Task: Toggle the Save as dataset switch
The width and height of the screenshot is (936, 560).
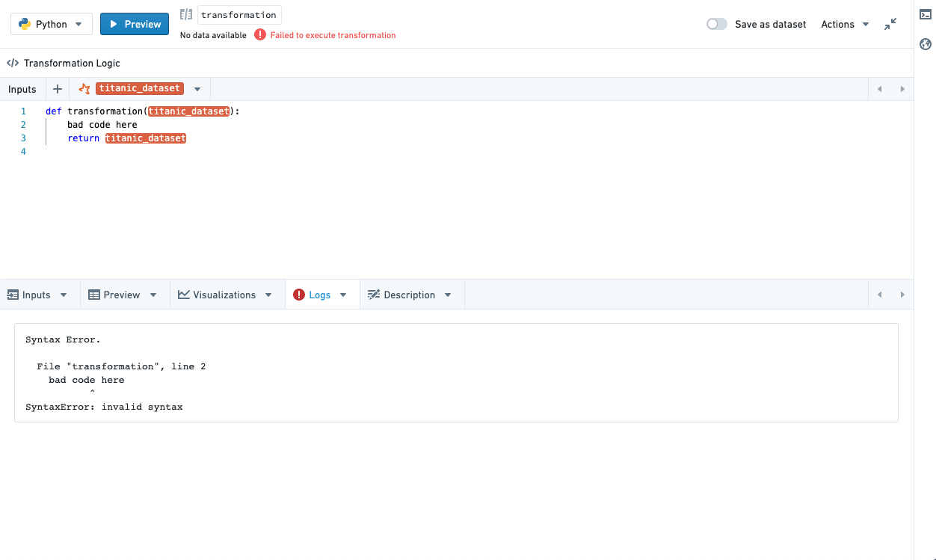Action: (x=717, y=24)
